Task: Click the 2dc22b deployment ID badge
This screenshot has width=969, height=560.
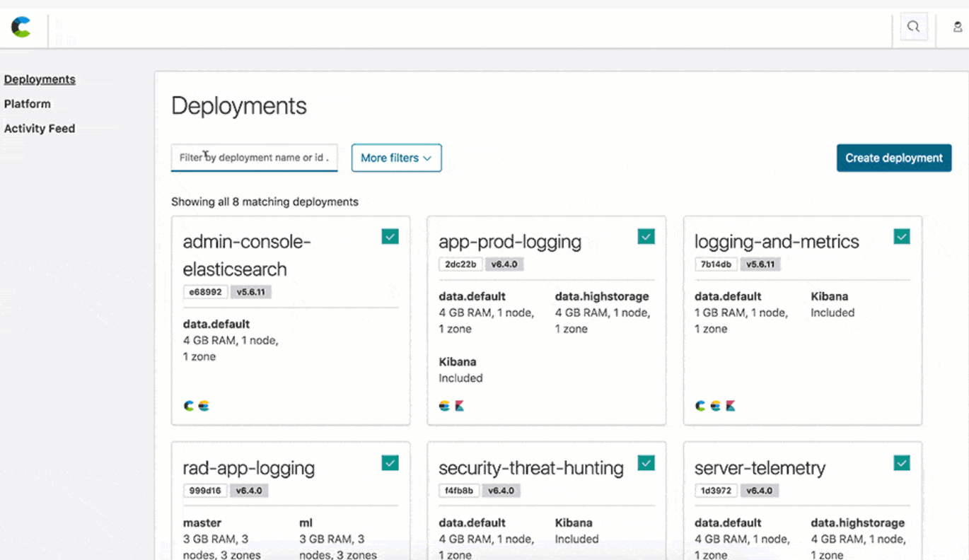Action: 460,264
